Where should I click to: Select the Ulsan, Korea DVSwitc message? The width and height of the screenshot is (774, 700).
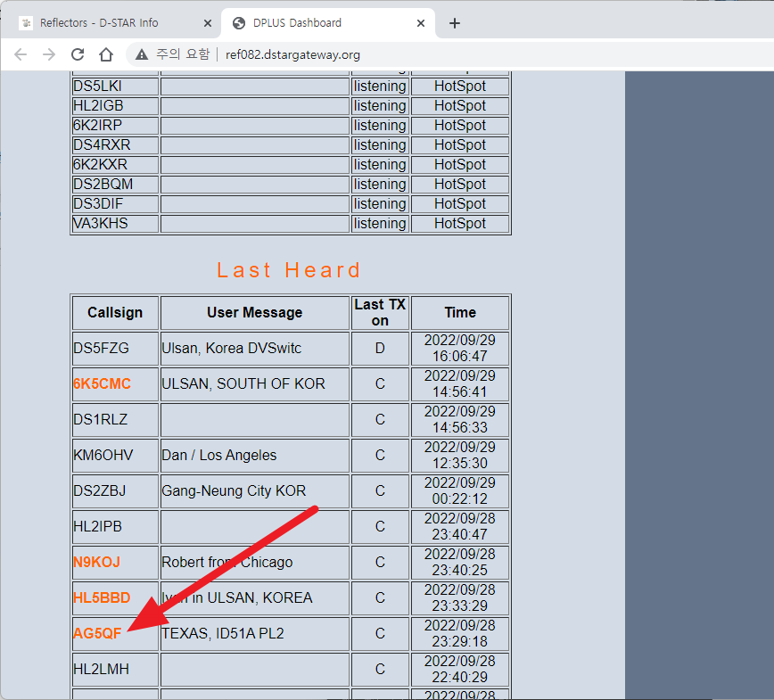coord(232,348)
